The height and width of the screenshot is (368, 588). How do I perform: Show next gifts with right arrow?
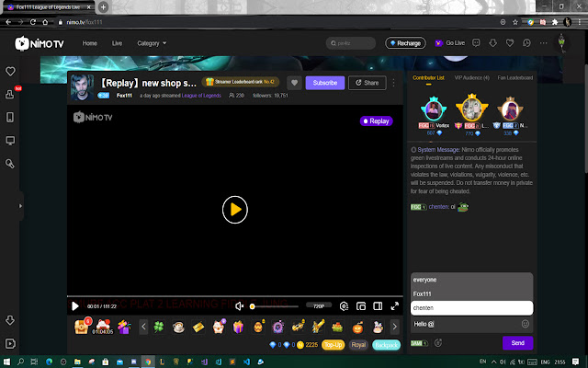point(394,327)
